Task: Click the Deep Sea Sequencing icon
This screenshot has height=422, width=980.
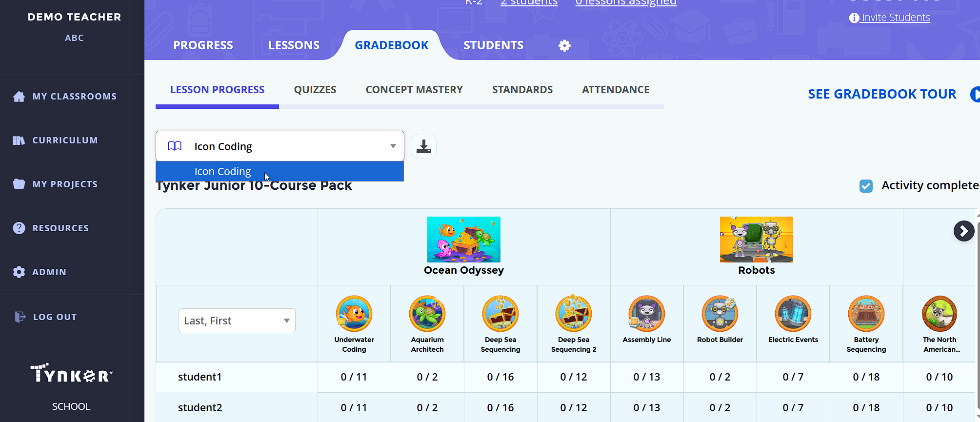Action: click(x=500, y=314)
